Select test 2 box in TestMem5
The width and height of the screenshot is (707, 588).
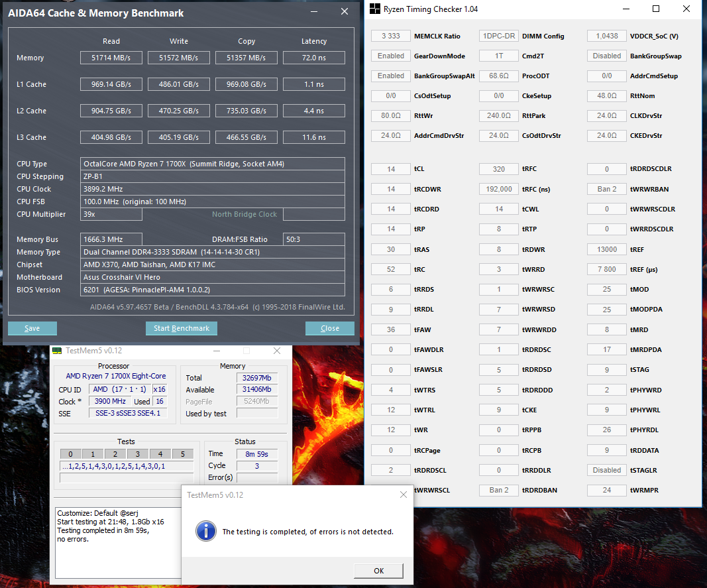[x=115, y=454]
